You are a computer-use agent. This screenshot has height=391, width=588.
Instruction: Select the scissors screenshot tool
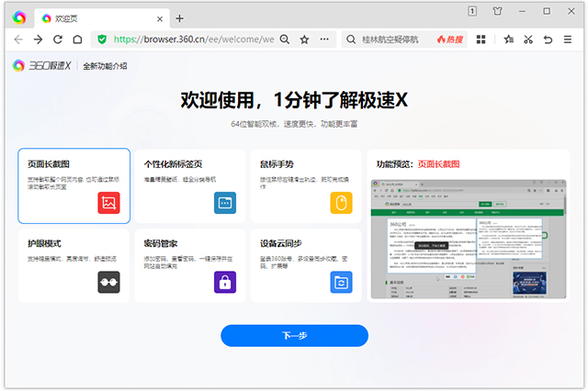click(x=528, y=39)
